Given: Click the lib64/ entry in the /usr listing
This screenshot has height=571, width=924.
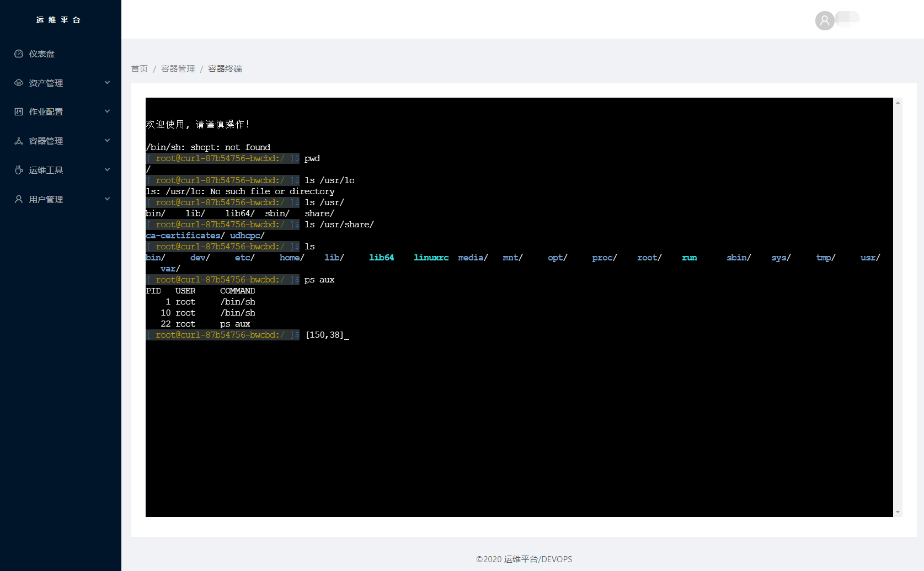Looking at the screenshot, I should [240, 214].
